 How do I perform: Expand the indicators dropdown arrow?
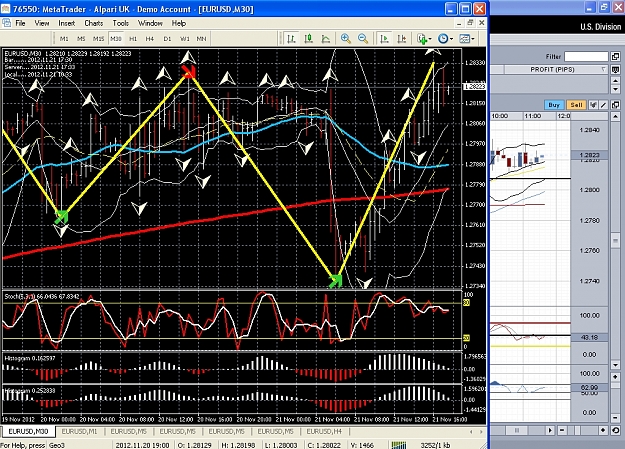(430, 39)
